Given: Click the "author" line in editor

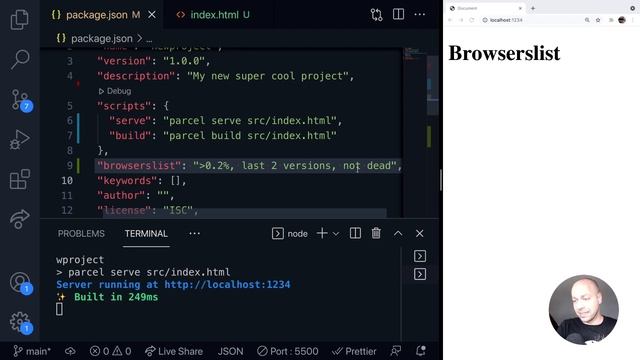Looking at the screenshot, I should 136,196.
